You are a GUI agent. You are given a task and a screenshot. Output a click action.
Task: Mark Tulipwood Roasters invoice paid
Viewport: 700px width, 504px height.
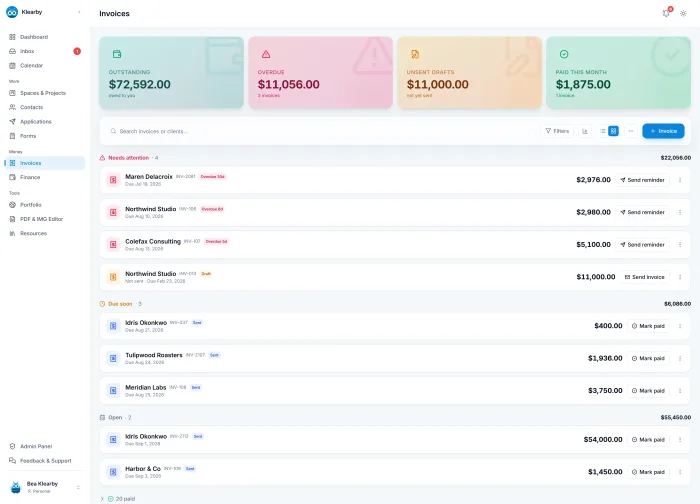pos(648,358)
